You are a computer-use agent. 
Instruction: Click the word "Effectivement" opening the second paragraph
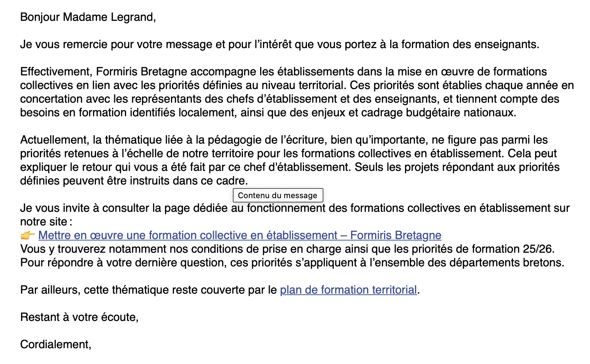coord(55,71)
